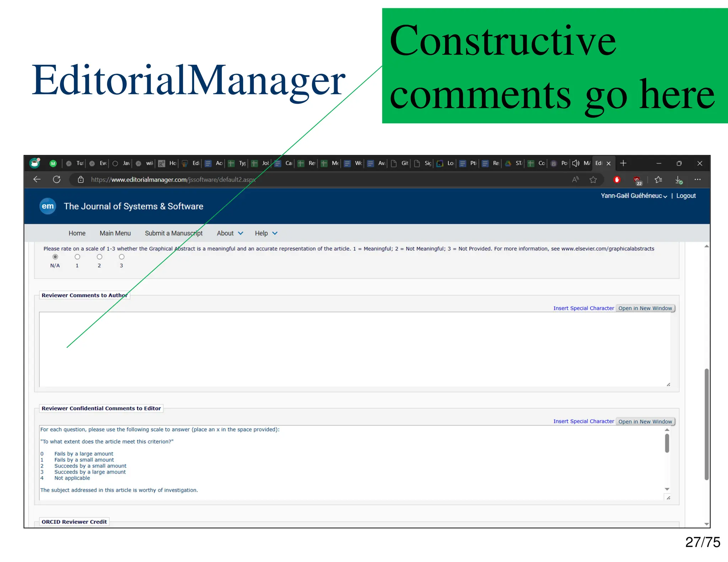Viewport: 728px width, 562px height.
Task: Click editor comments scrollbar thumb
Action: 667,443
